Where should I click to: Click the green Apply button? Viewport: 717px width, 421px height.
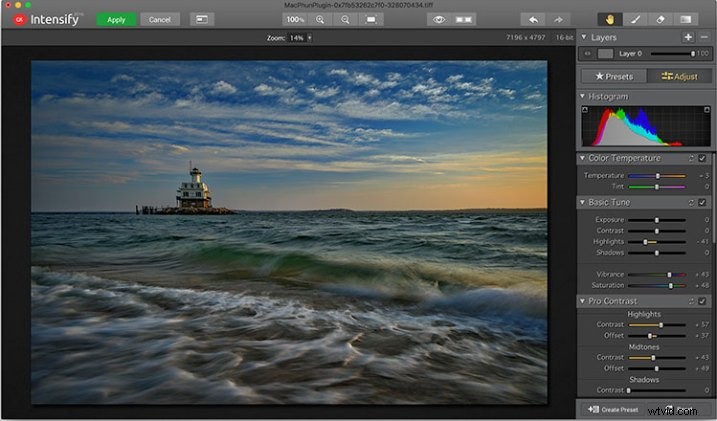pyautogui.click(x=116, y=20)
